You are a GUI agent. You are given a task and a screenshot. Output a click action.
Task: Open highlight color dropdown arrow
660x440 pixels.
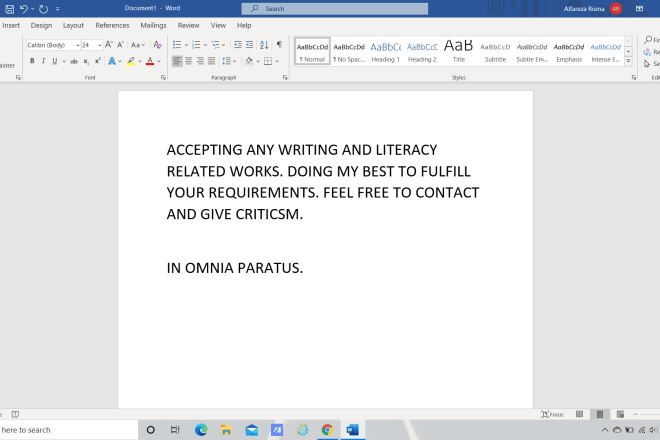coord(140,61)
